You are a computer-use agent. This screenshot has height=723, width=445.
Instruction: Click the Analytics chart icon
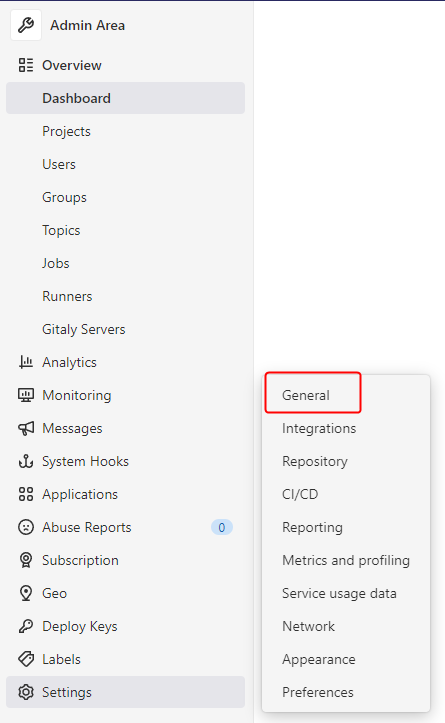pos(26,362)
